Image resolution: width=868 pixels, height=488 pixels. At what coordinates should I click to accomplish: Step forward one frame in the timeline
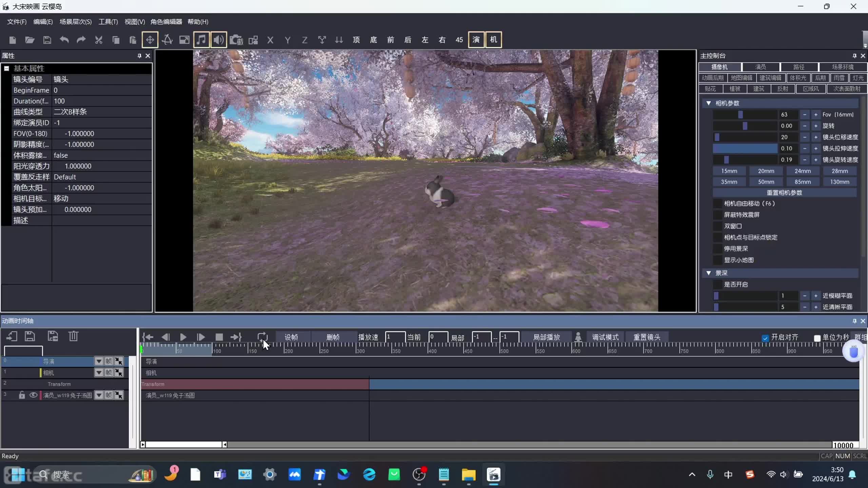(x=201, y=337)
